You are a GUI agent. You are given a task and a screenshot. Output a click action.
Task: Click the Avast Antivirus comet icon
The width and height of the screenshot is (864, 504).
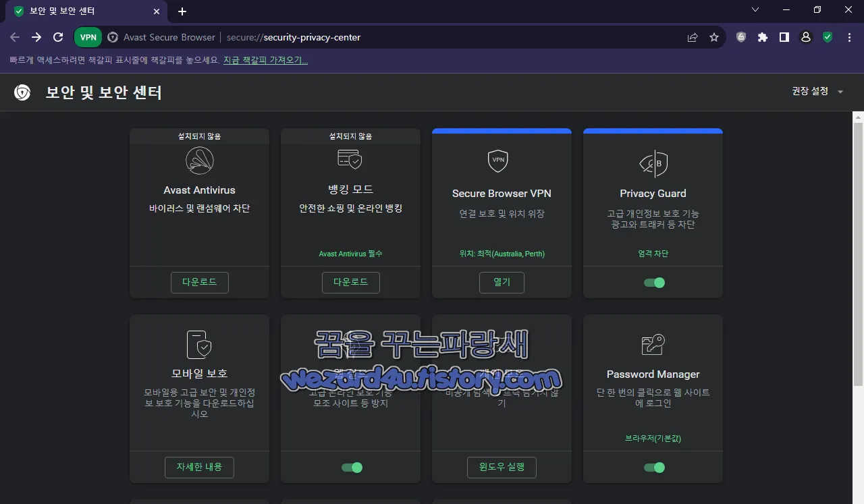click(199, 160)
